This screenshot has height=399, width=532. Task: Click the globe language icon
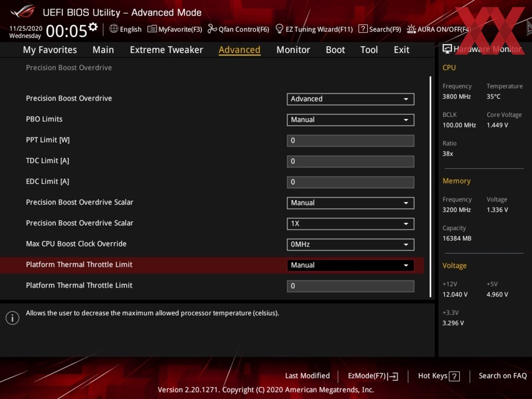click(113, 29)
